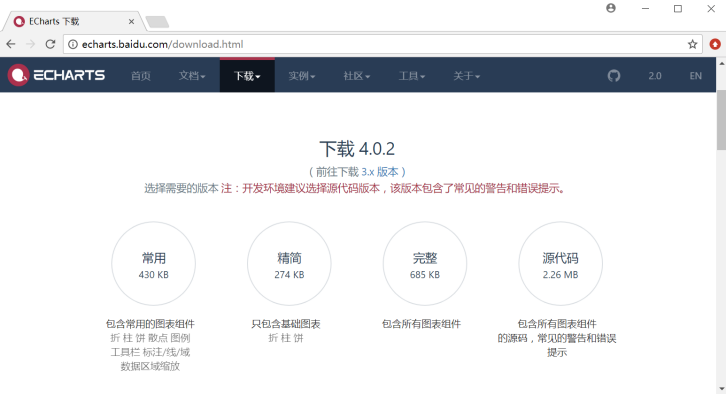Click the red 注 development warning text
This screenshot has width=726, height=395.
pos(393,188)
